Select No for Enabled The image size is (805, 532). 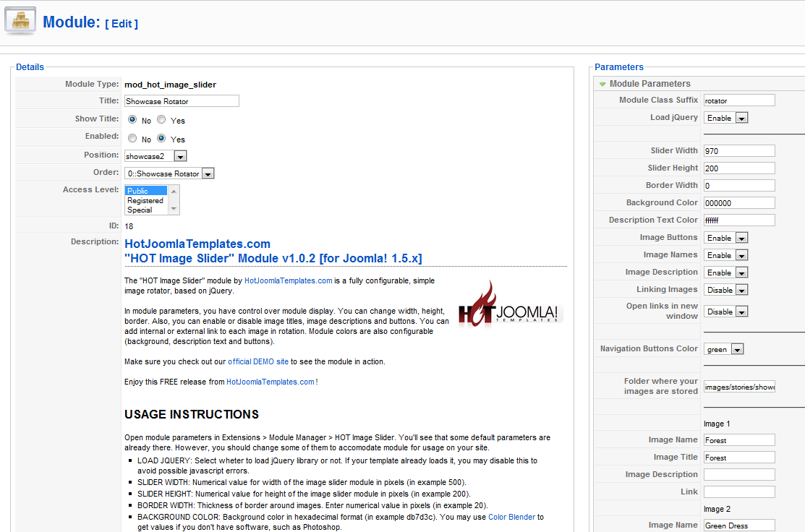(x=132, y=138)
